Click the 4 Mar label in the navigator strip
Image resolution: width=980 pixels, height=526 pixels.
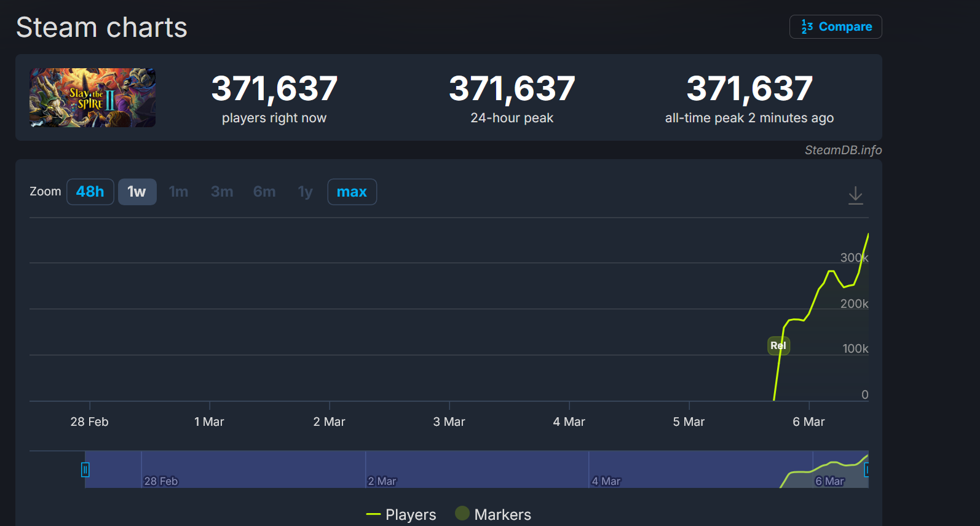click(x=606, y=481)
